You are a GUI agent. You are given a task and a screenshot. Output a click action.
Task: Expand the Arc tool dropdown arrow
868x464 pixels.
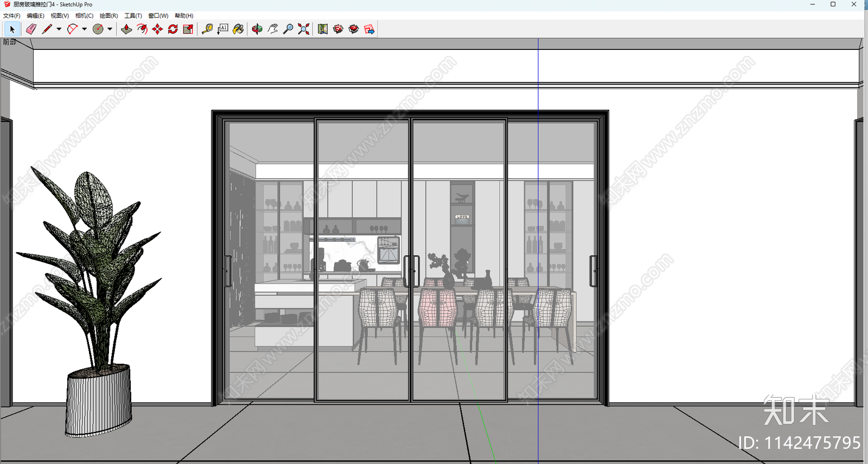tap(84, 29)
